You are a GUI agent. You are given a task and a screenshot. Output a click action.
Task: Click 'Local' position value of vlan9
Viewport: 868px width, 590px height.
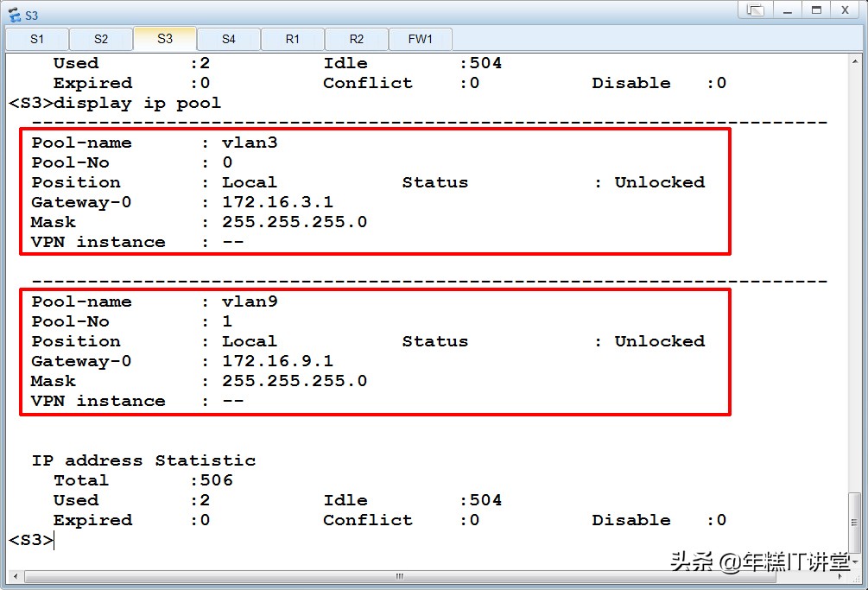pos(249,341)
